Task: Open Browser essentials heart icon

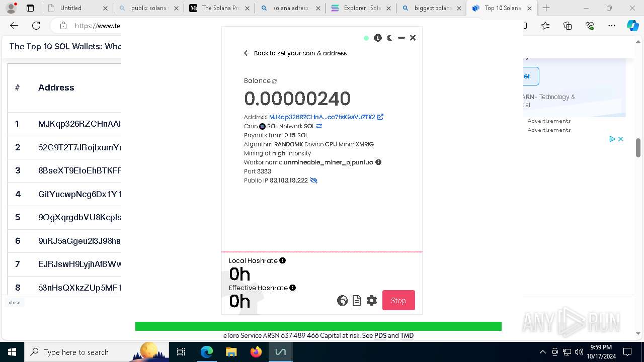Action: pyautogui.click(x=590, y=26)
